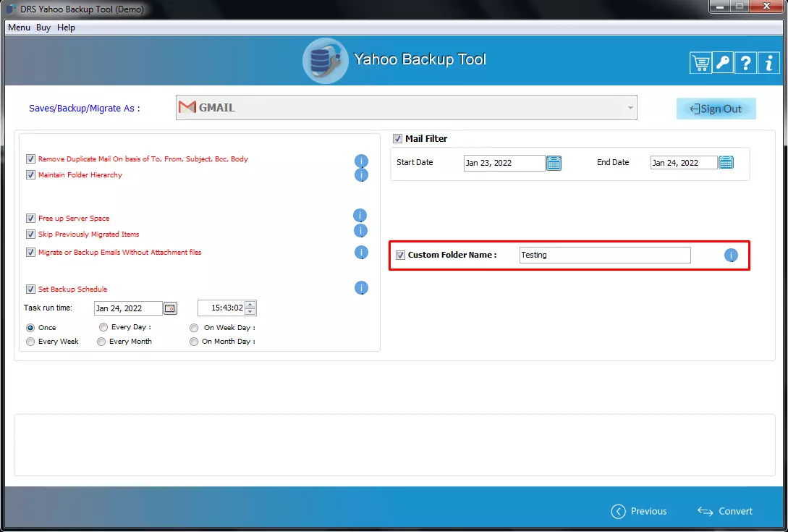Show info for Remove Duplicate Mail option

point(361,161)
